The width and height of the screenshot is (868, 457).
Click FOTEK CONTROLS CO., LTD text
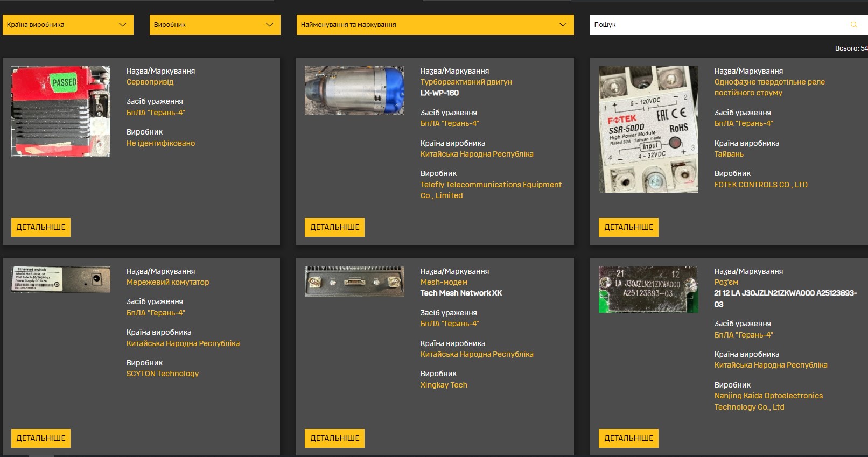click(x=761, y=185)
